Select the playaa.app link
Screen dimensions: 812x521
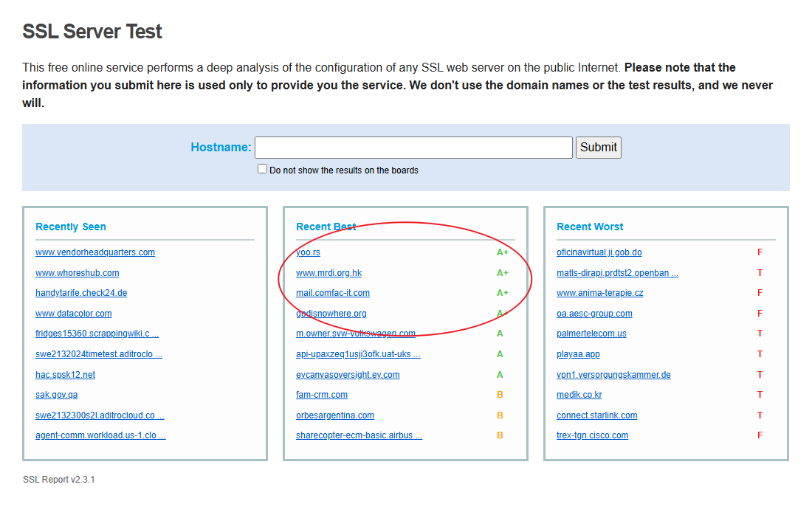coord(578,354)
